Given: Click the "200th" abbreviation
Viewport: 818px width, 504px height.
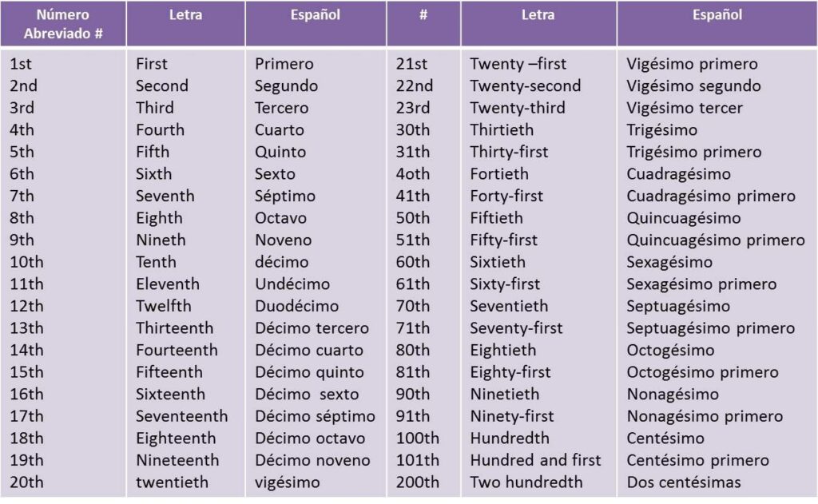Looking at the screenshot, I should [x=417, y=482].
